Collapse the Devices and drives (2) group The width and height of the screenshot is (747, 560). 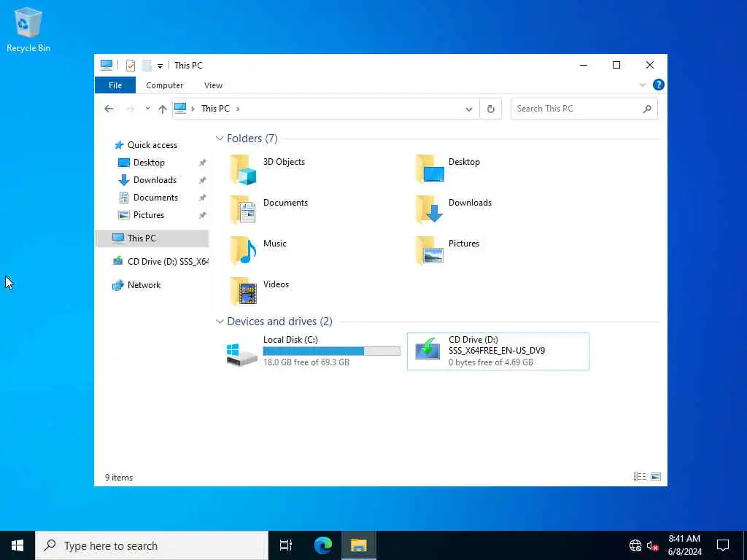220,322
